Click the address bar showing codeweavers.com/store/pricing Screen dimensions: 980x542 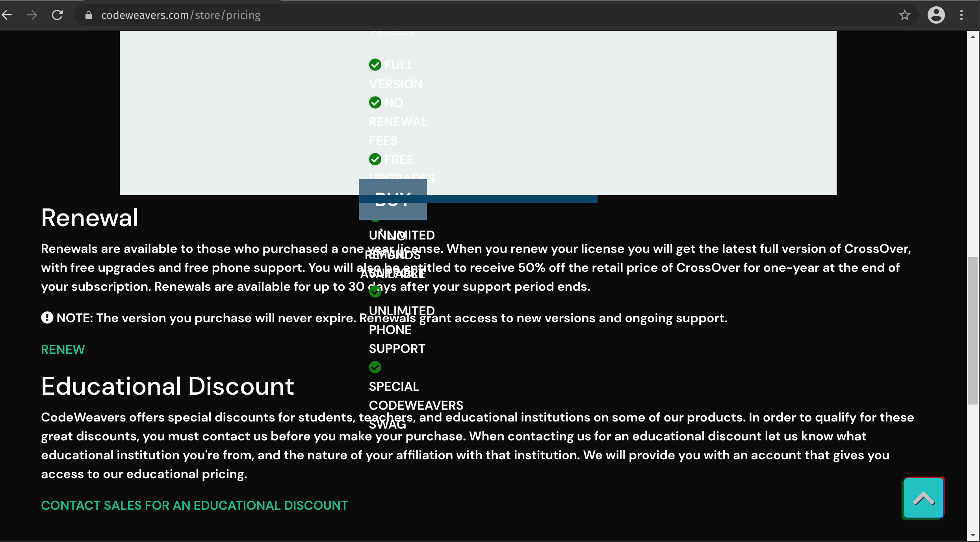coord(181,15)
